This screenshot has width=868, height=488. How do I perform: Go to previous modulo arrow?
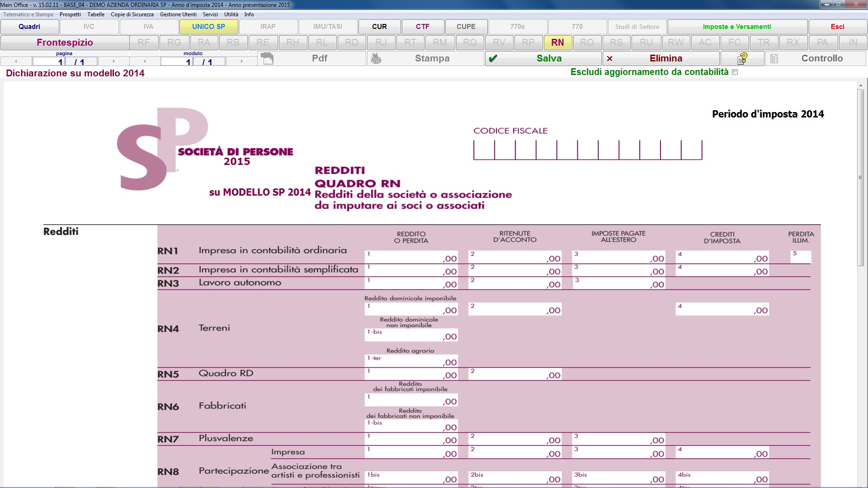[x=145, y=61]
